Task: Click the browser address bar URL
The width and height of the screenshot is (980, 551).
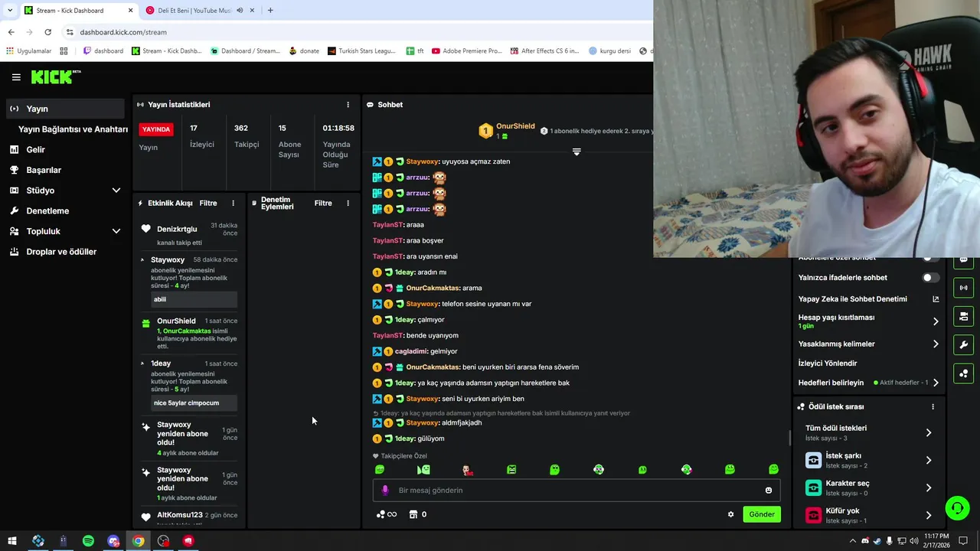Action: 123,32
